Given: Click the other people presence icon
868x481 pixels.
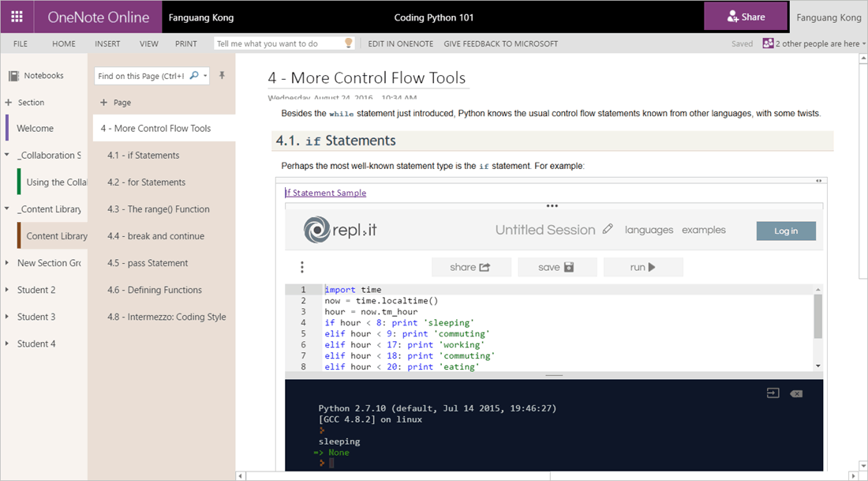Looking at the screenshot, I should (768, 43).
